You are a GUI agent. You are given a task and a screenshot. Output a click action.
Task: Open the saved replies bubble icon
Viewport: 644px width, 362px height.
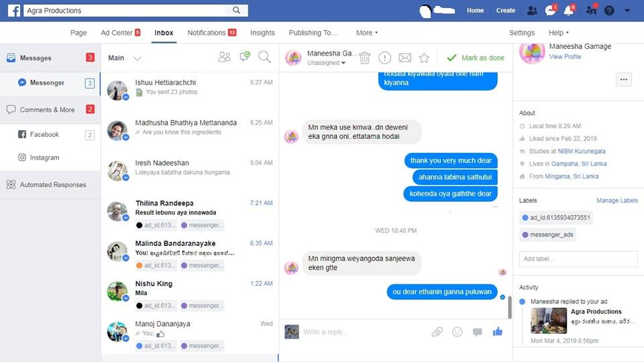click(477, 332)
